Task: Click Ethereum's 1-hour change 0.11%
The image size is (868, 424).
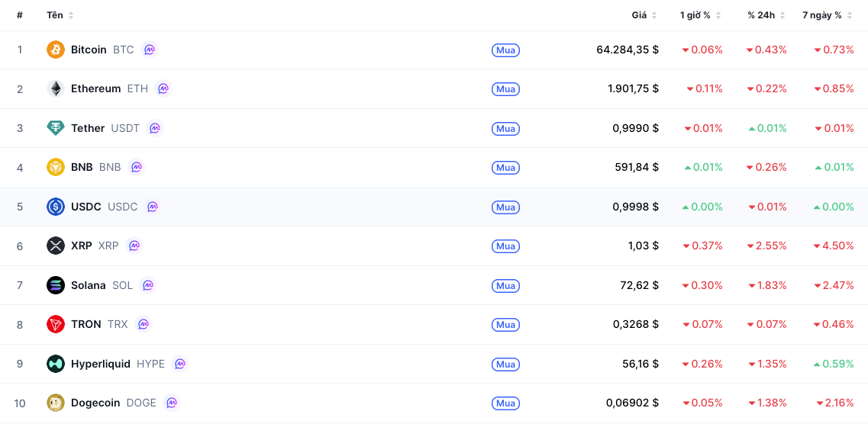Action: pyautogui.click(x=705, y=88)
